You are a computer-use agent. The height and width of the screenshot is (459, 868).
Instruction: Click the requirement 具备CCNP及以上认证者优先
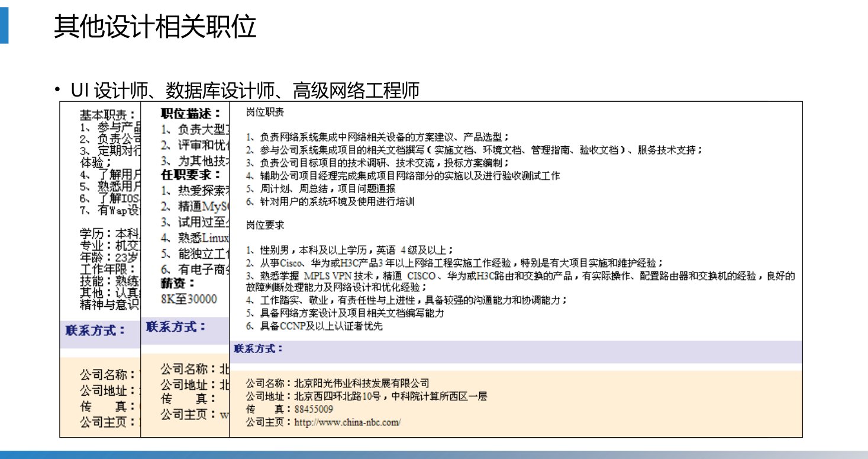[x=314, y=326]
